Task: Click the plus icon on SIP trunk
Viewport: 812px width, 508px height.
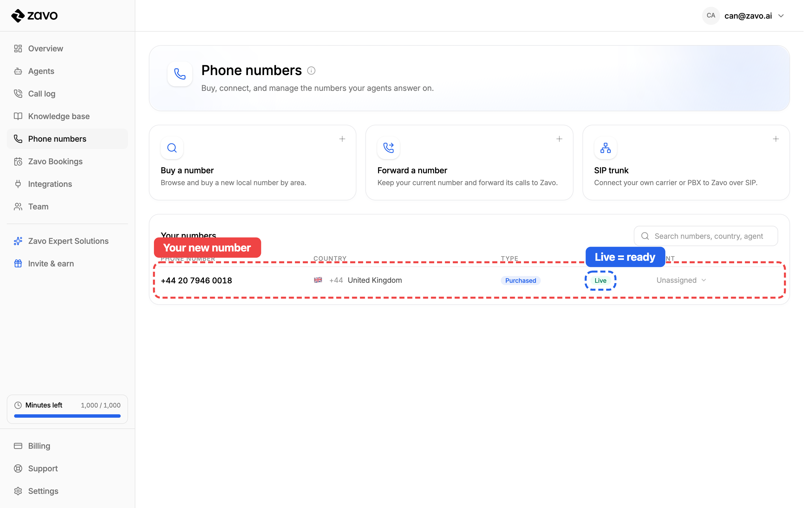Action: click(776, 139)
